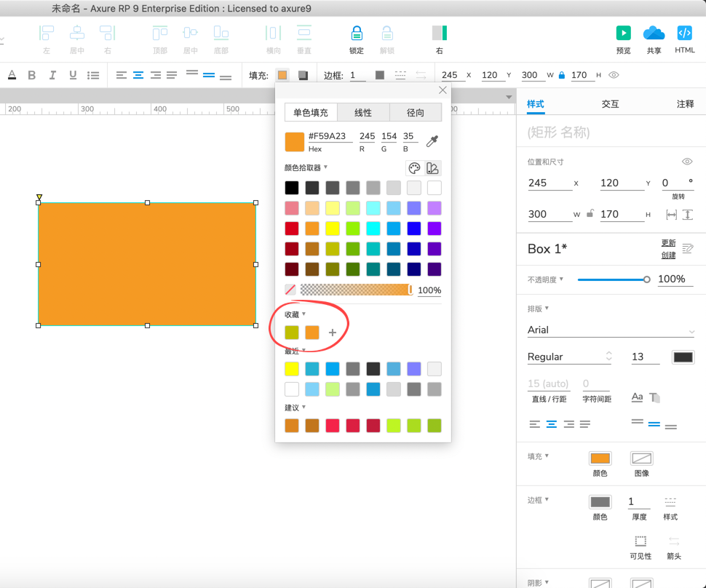Screen dimensions: 706x588
Task: Click the 更新 style link
Action: click(668, 243)
